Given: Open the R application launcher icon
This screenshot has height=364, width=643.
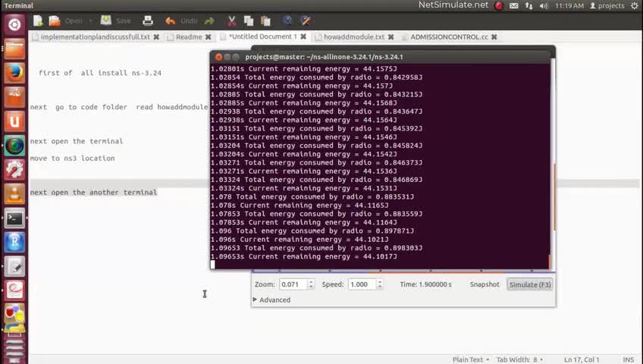Looking at the screenshot, I should [14, 242].
